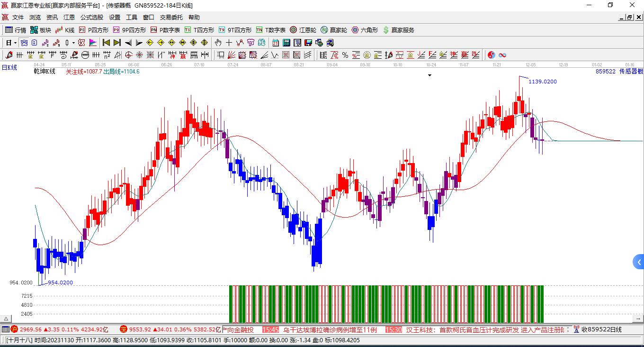Open 9T四方形 tool
The height and width of the screenshot is (347, 644).
coord(235,30)
